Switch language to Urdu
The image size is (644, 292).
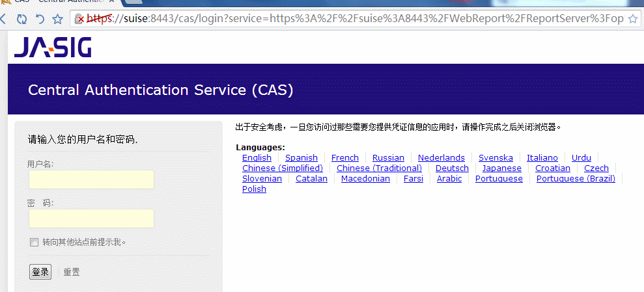[x=581, y=158]
